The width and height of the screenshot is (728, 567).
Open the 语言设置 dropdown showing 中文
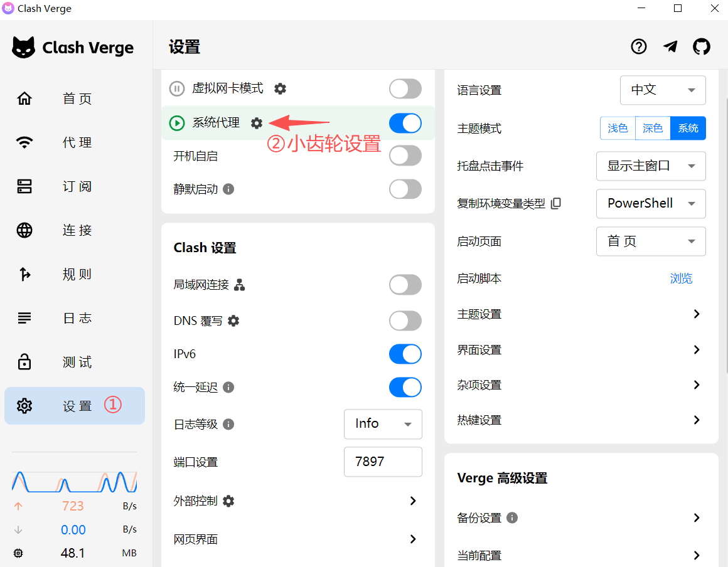point(663,90)
